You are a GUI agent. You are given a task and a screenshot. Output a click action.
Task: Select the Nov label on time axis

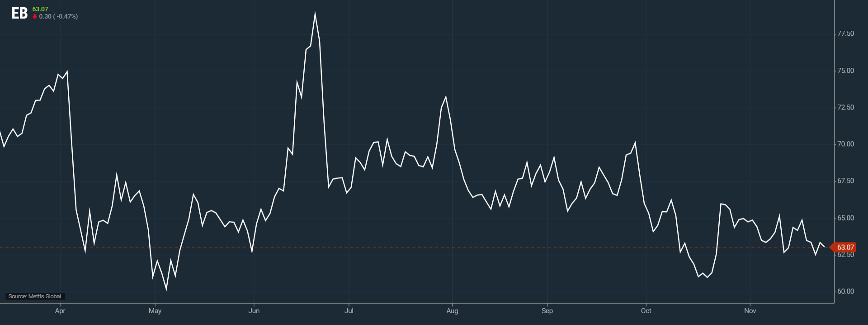coord(750,311)
